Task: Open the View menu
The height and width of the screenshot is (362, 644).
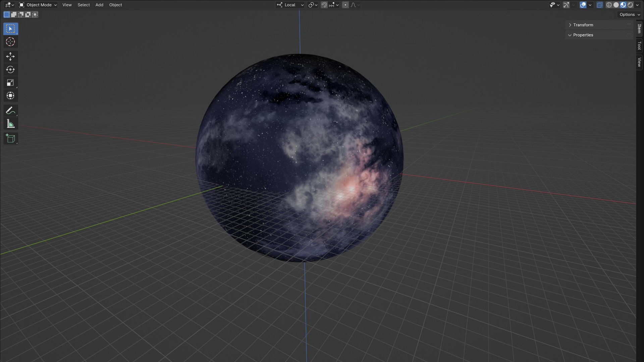Action: (x=67, y=5)
